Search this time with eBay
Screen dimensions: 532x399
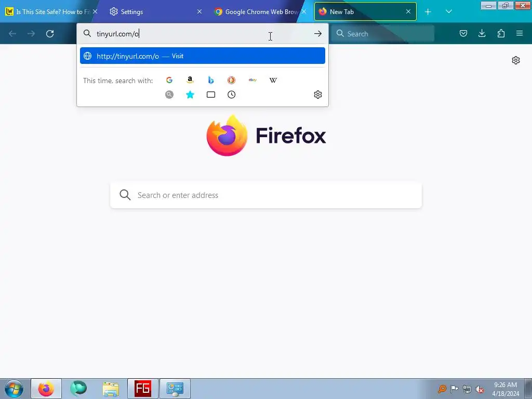point(252,80)
